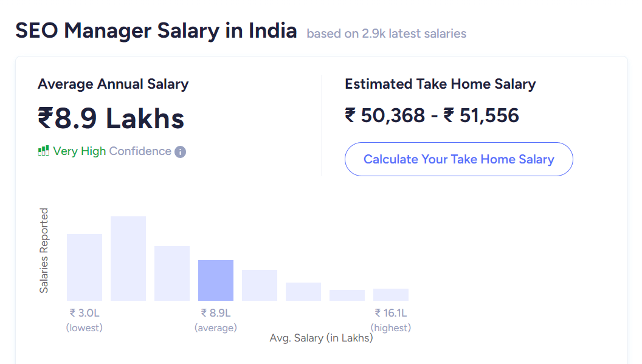Click the Average Annual Salary heading
This screenshot has height=364, width=642.
point(114,84)
